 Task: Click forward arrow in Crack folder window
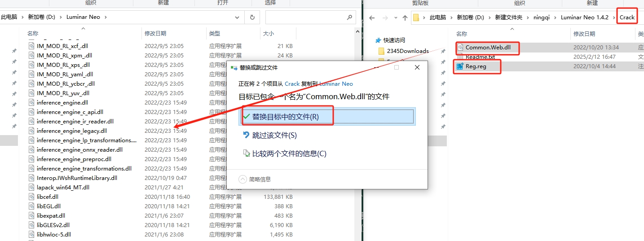coord(385,18)
